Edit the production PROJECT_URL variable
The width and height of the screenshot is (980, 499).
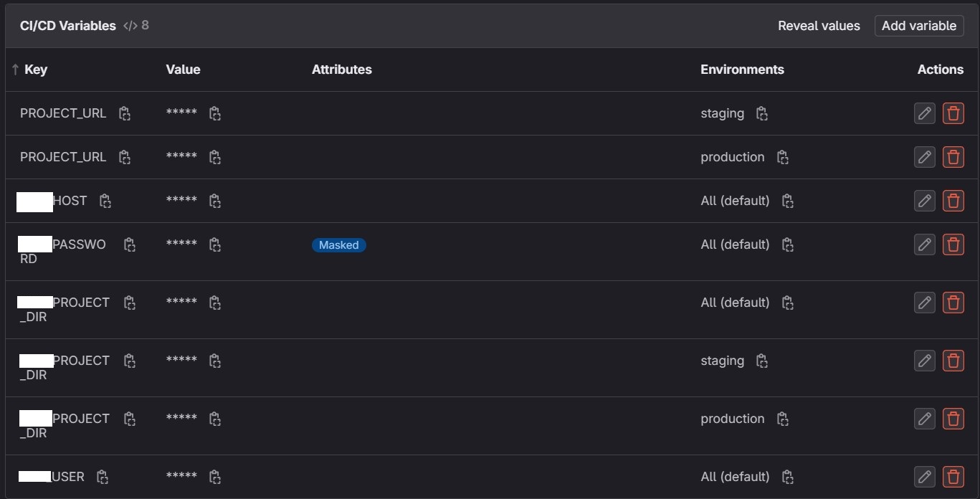point(924,157)
